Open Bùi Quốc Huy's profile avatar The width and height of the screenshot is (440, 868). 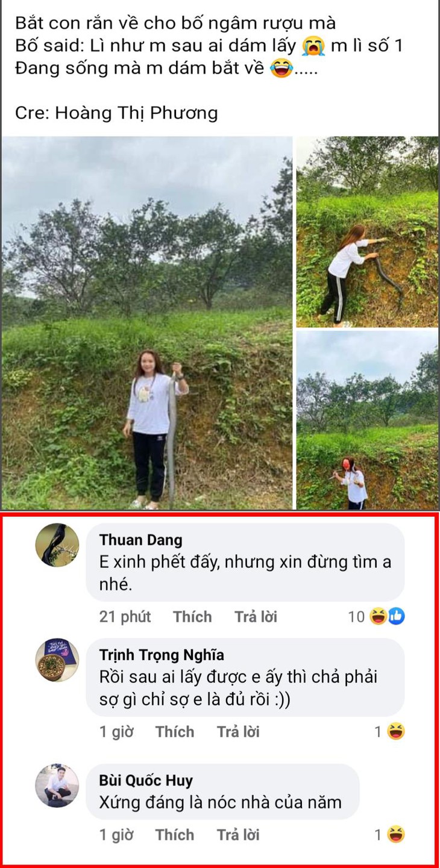57,785
